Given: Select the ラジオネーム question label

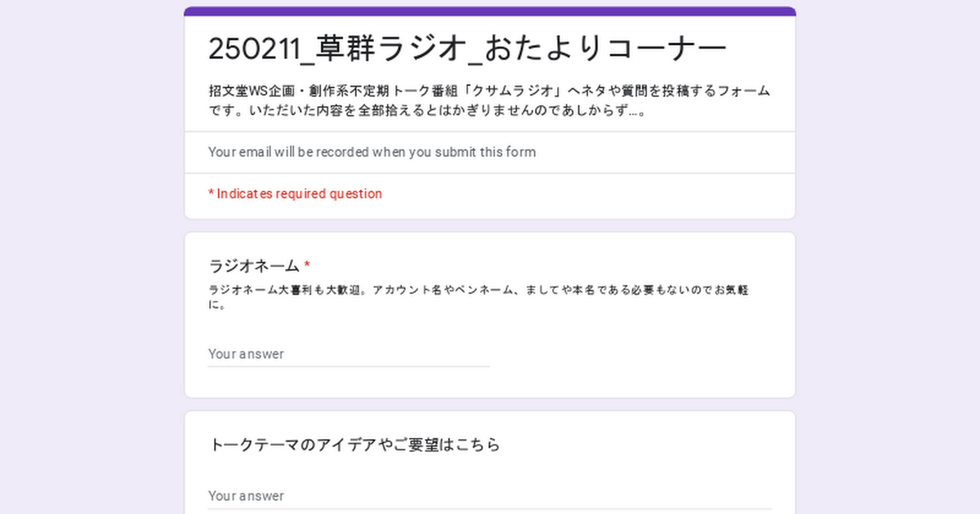Looking at the screenshot, I should coord(254,266).
